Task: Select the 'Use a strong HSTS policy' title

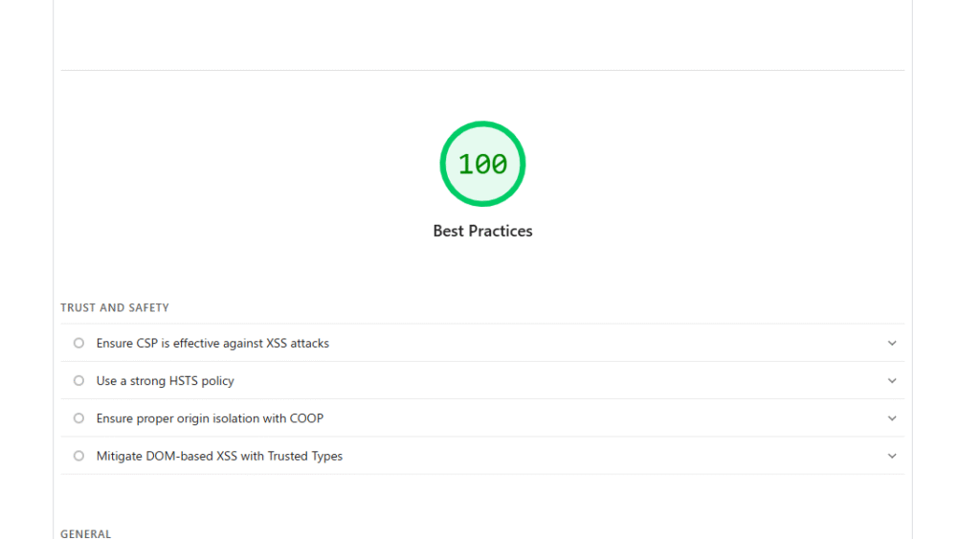Action: tap(165, 380)
